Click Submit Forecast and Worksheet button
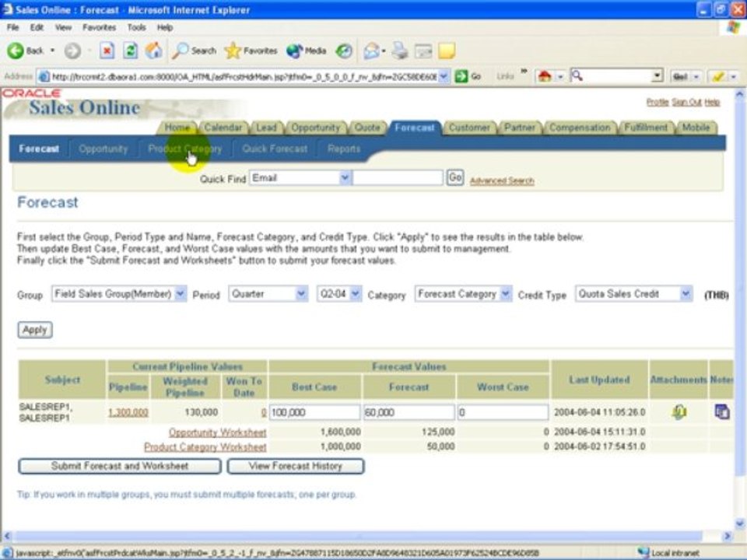The image size is (747, 560). pyautogui.click(x=119, y=466)
